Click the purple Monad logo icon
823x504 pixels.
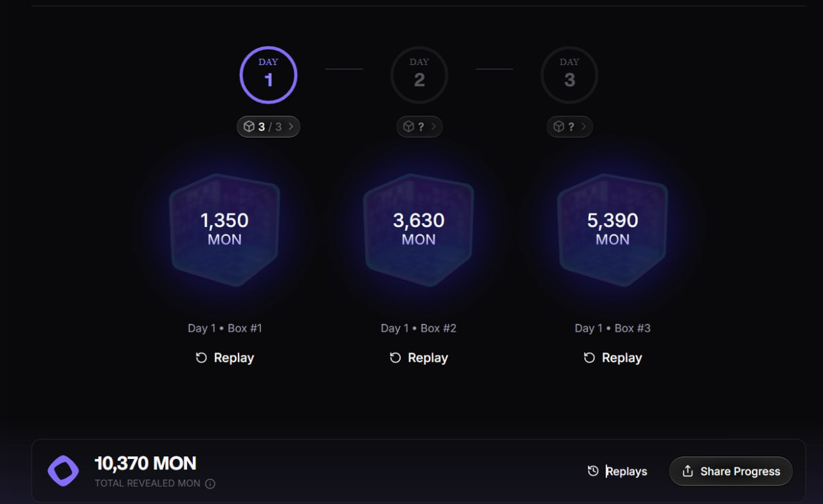[63, 471]
